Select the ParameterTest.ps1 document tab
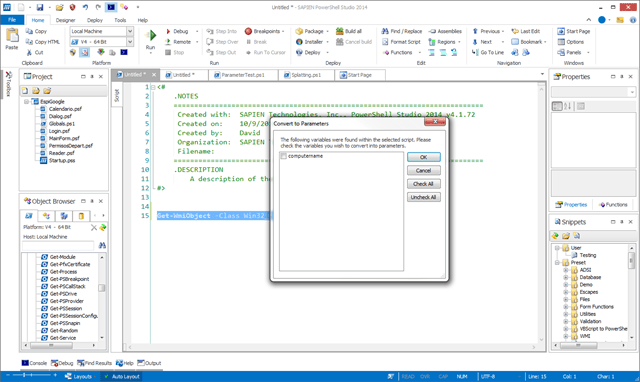This screenshot has width=640, height=382. click(243, 75)
